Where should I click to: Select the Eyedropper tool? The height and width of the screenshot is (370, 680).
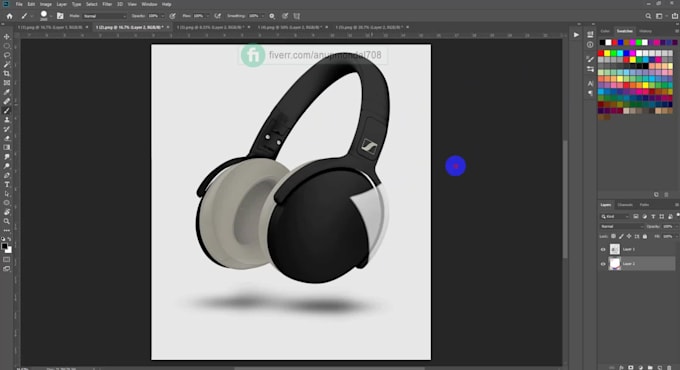tap(7, 92)
